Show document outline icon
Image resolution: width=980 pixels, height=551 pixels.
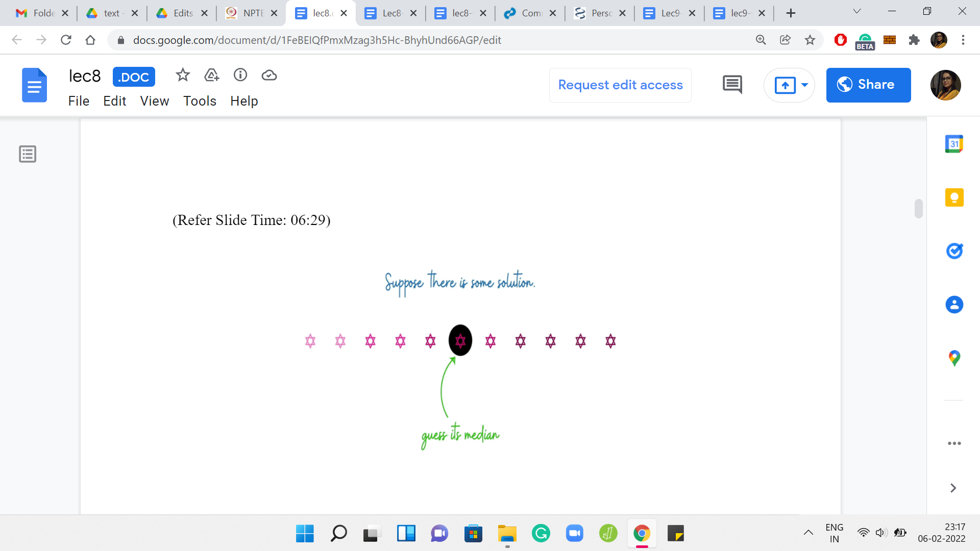coord(28,154)
